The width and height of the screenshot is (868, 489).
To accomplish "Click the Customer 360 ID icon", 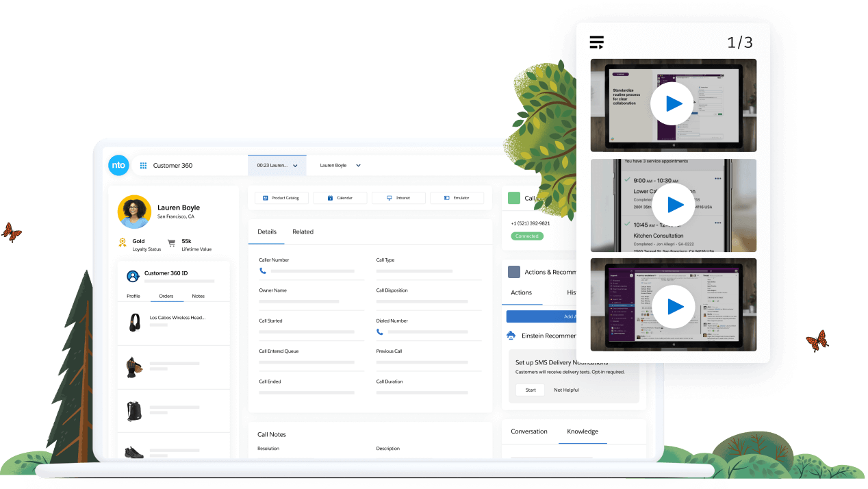I will point(133,276).
